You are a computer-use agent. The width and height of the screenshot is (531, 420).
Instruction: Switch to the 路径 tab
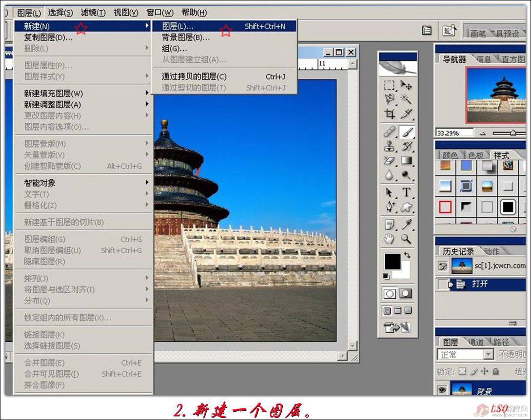pos(501,342)
